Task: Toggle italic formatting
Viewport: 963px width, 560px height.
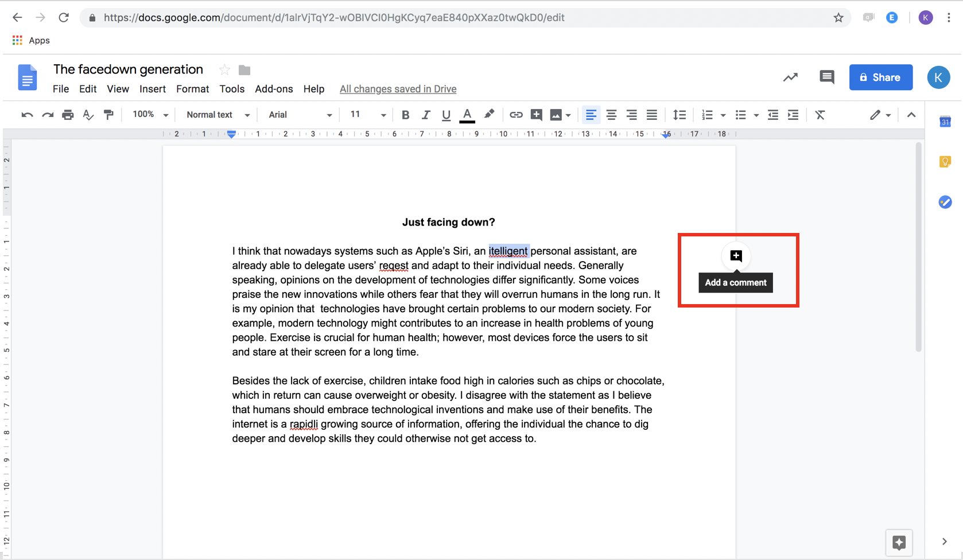Action: pos(425,115)
